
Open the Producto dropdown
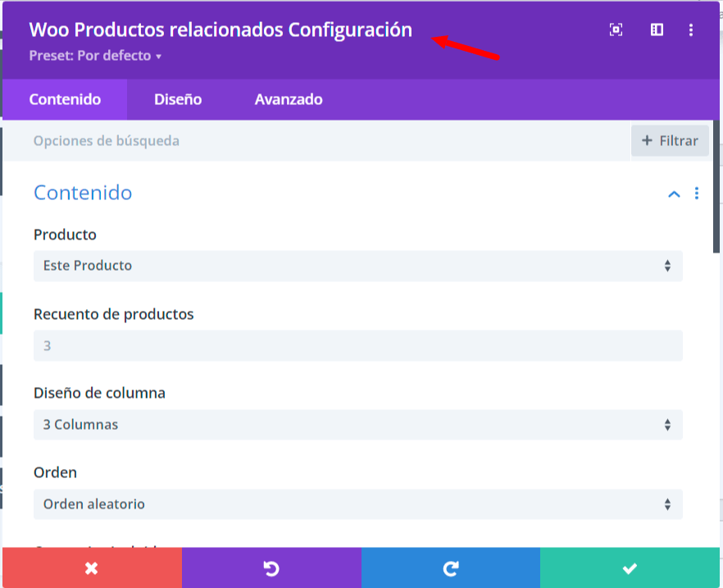click(357, 266)
